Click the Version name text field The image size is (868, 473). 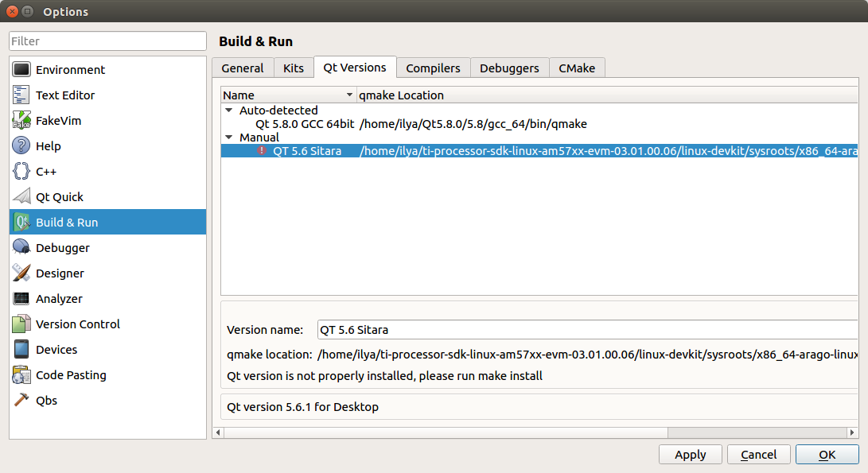(x=586, y=329)
